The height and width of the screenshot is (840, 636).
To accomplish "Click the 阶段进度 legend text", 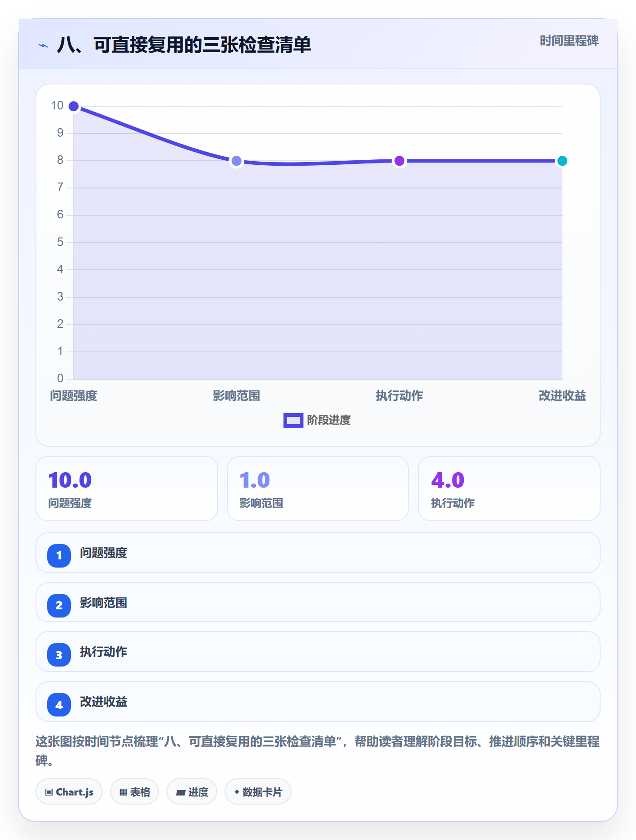I will [x=329, y=420].
